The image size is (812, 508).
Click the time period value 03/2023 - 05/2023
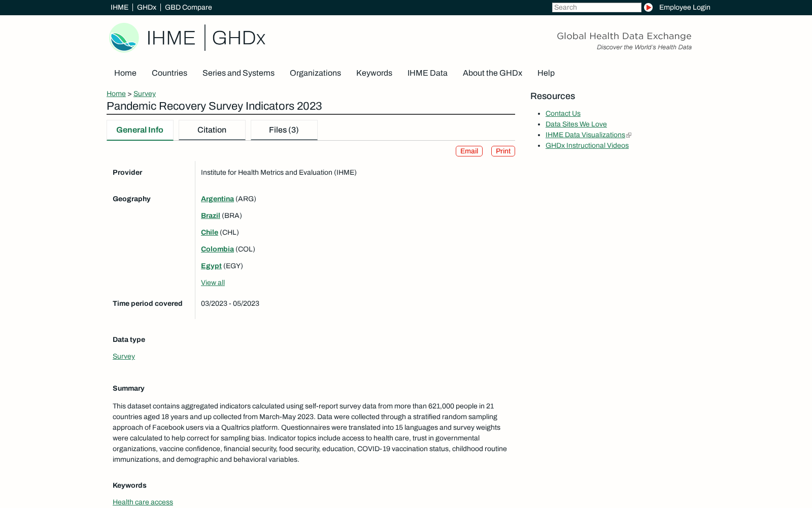230,304
